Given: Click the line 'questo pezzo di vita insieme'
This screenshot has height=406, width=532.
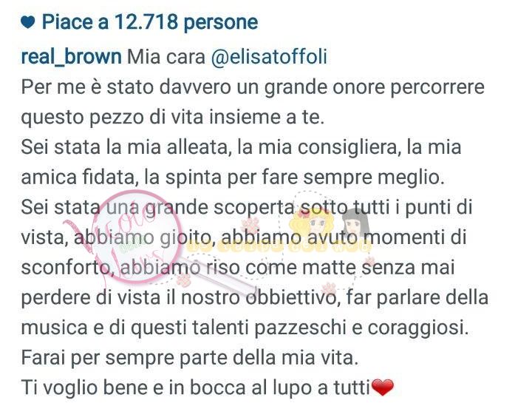Looking at the screenshot, I should [x=173, y=118].
